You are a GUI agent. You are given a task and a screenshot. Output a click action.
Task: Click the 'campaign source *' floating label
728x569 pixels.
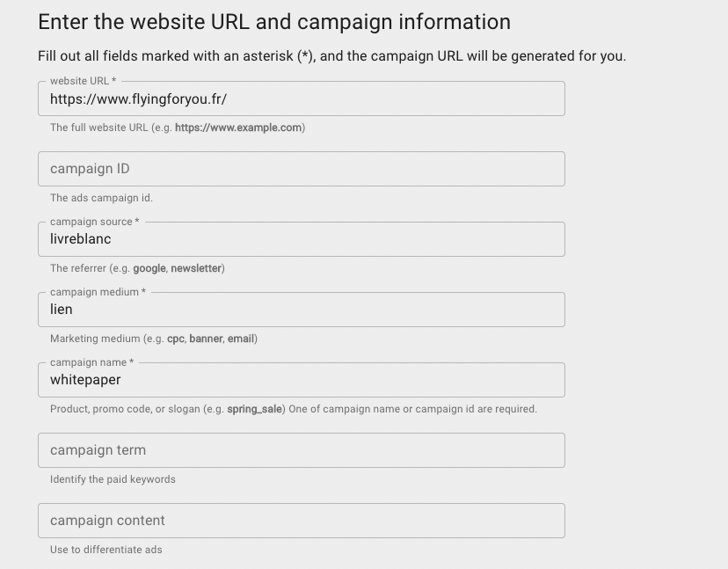pos(94,222)
